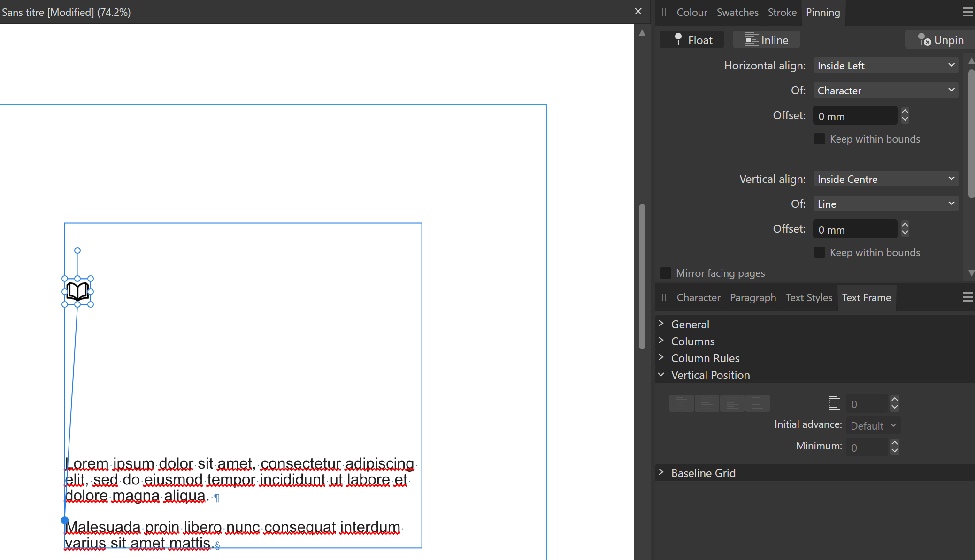The image size is (975, 560).
Task: Open vertical Of: Line dropdown
Action: point(886,204)
